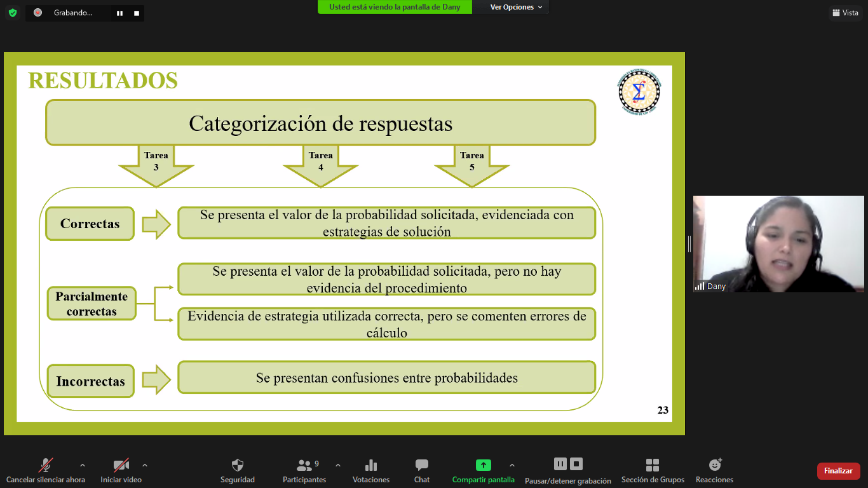This screenshot has width=868, height=488.
Task: Expand video options arrow beside camera
Action: (x=145, y=465)
